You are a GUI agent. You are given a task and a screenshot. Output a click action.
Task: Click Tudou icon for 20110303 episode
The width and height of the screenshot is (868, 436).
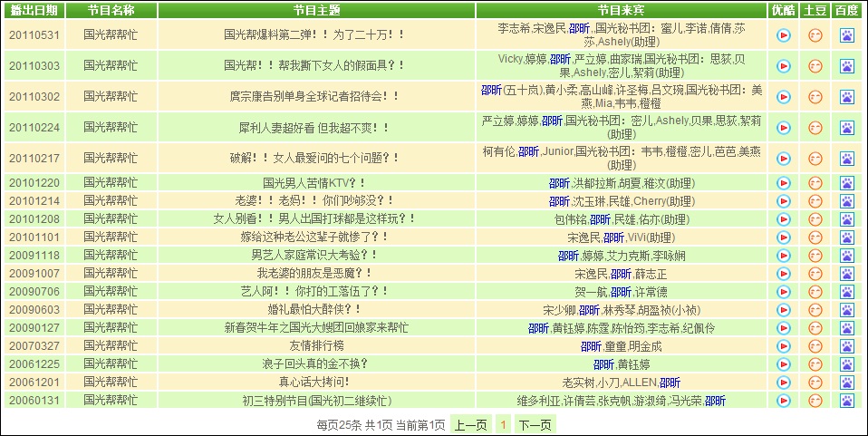(815, 66)
